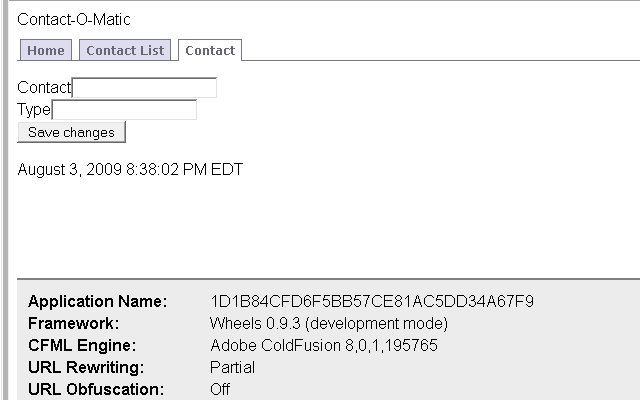Click the URL Obfuscation debug label
This screenshot has width=640, height=400.
(x=96, y=389)
